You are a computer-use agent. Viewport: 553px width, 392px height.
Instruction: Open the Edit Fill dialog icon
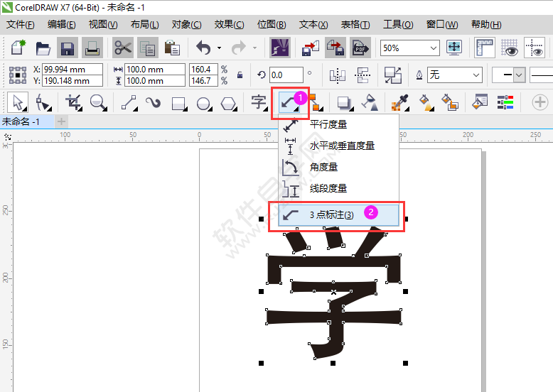480,102
